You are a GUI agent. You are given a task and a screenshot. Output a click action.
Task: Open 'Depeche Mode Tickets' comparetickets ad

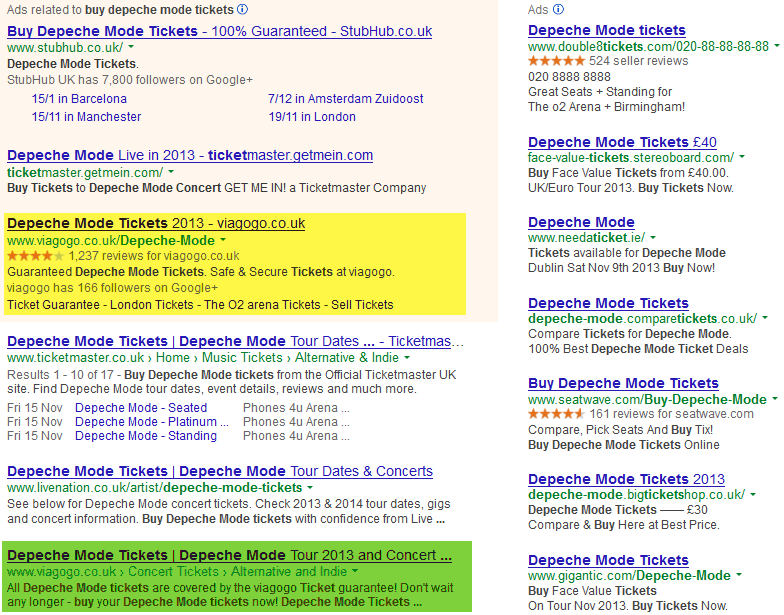click(x=608, y=304)
